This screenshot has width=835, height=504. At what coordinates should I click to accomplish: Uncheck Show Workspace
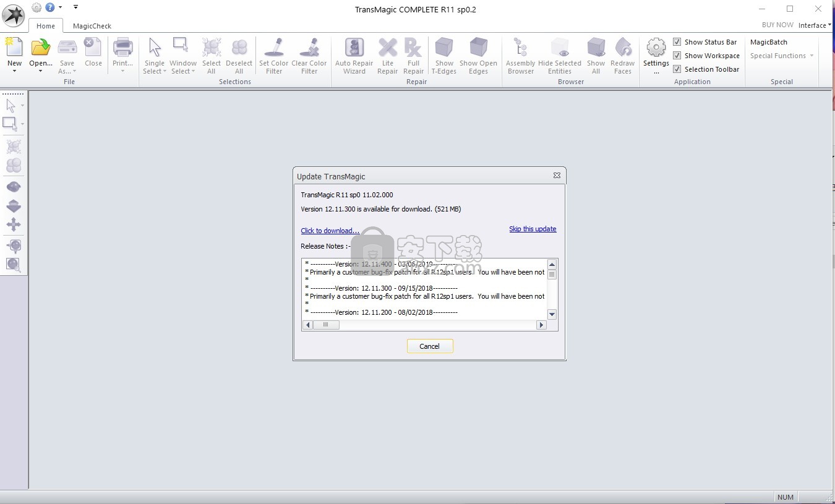[677, 56]
